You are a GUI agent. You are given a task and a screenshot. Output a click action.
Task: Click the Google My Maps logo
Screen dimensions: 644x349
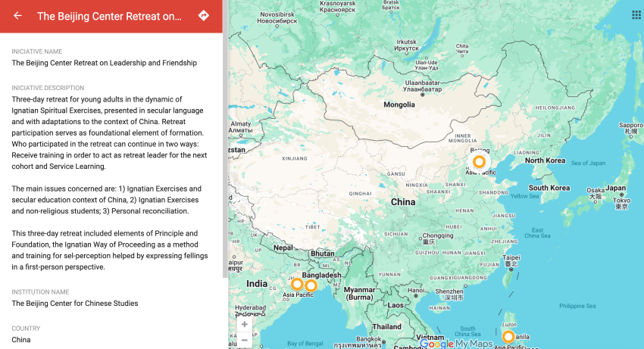point(456,344)
